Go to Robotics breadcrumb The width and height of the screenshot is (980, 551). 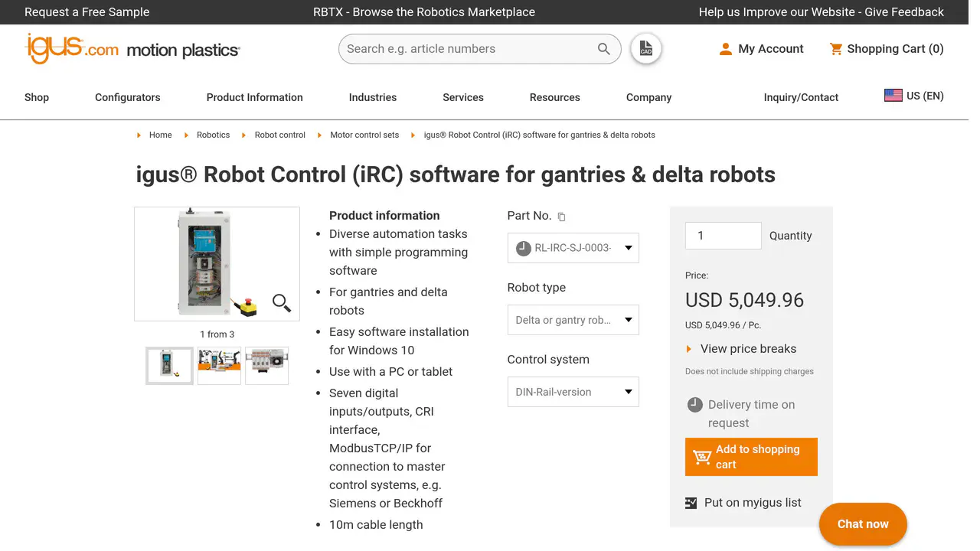point(213,135)
